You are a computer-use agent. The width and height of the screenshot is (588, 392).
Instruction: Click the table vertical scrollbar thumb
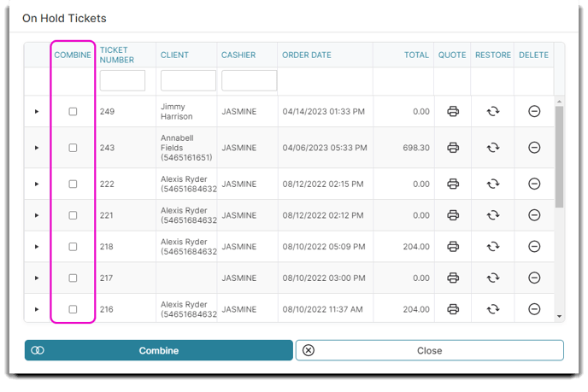559,156
